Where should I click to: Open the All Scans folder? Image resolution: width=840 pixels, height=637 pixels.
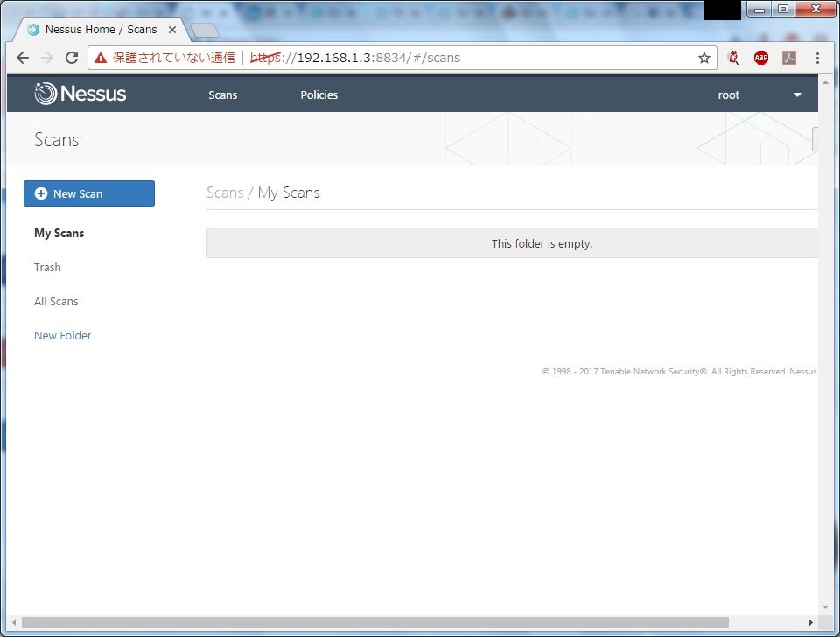point(56,302)
